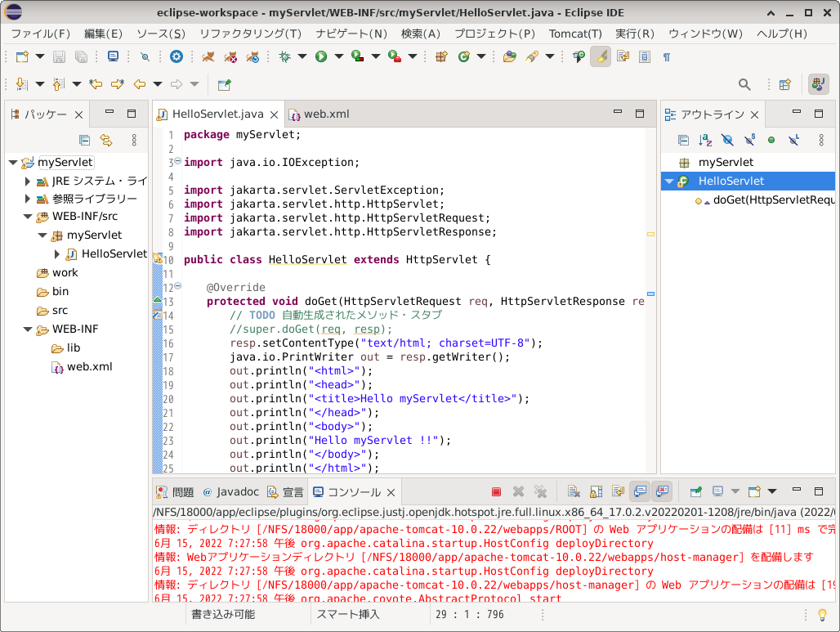This screenshot has width=840, height=632.
Task: Click the Save All icon
Action: point(81,56)
